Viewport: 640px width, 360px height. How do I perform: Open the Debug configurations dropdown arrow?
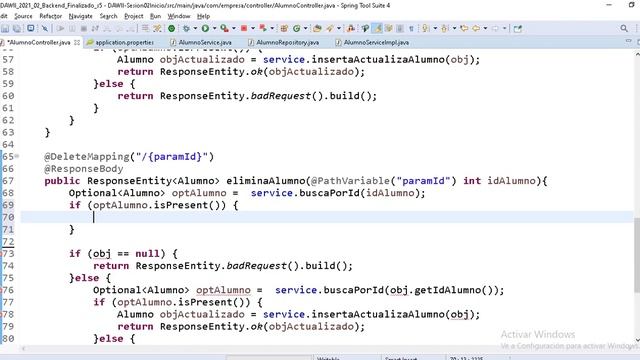coord(195,29)
